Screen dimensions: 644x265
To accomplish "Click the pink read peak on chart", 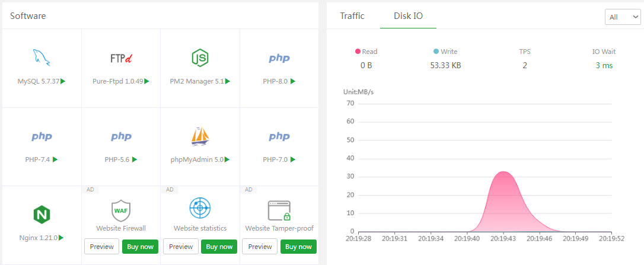I will click(503, 172).
